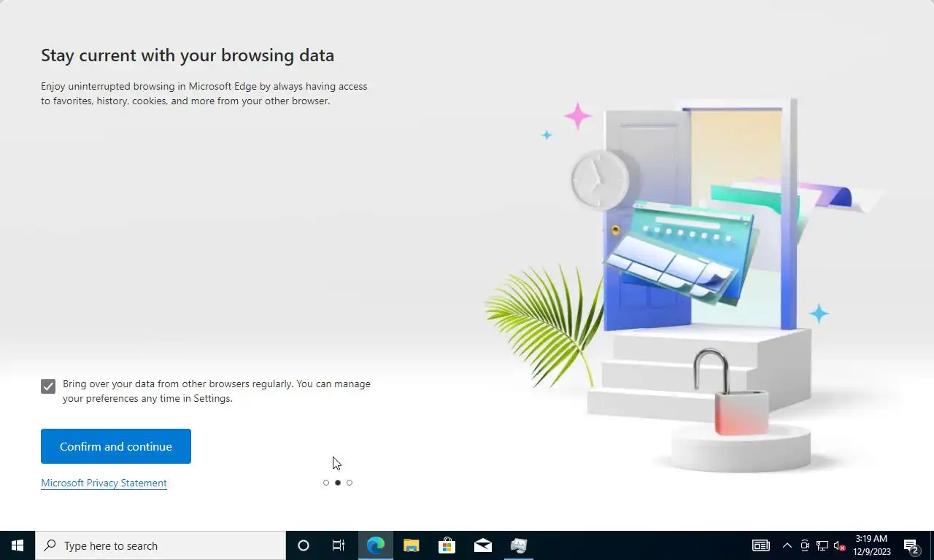This screenshot has height=560, width=934.
Task: Open the News and interests tray icon
Action: click(761, 545)
